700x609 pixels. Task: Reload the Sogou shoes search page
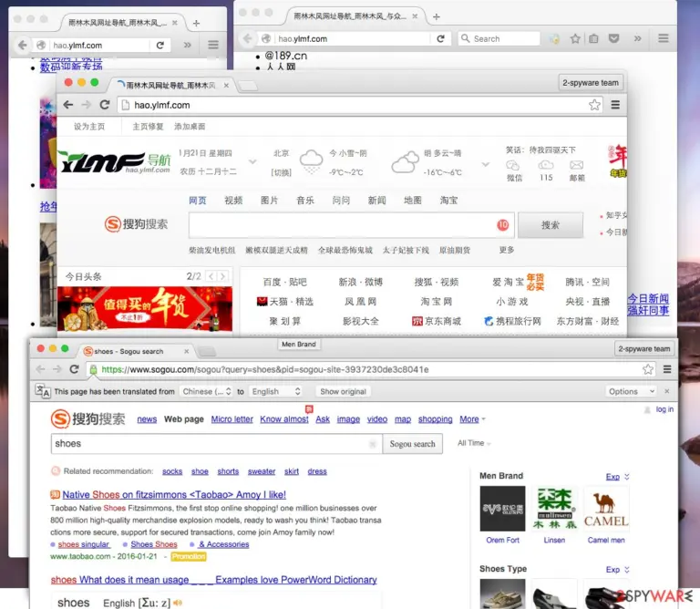pyautogui.click(x=75, y=369)
